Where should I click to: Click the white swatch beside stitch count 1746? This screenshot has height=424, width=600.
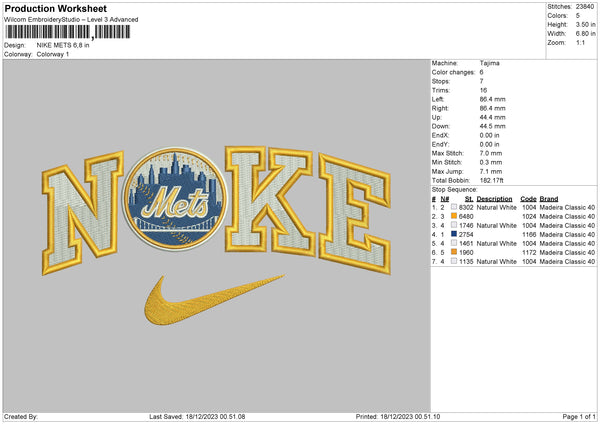tap(454, 225)
